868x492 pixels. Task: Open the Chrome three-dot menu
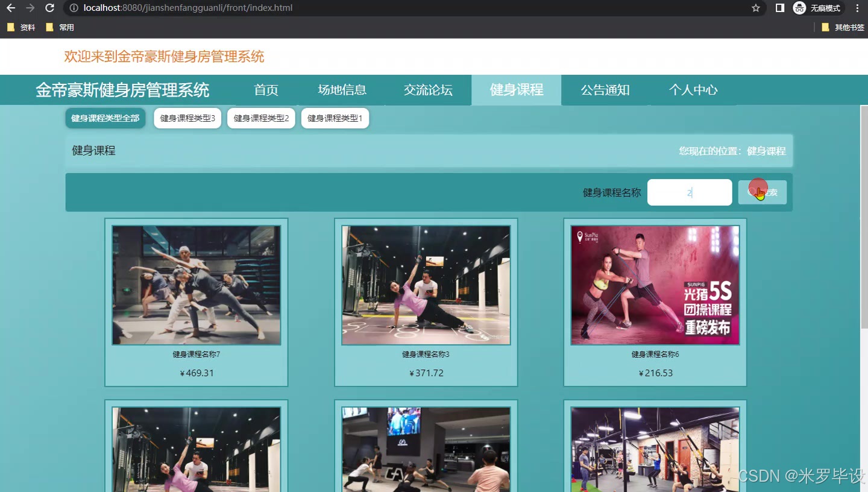857,8
